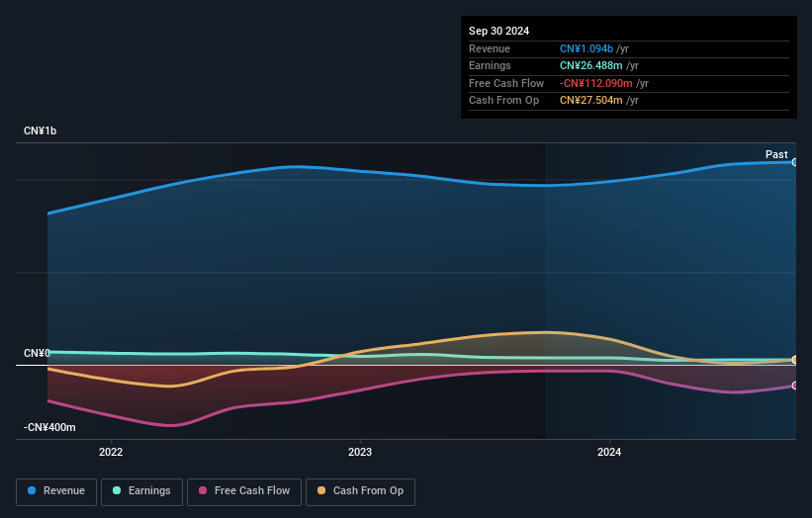Click the 2022 x-axis label
The width and height of the screenshot is (812, 518).
[111, 453]
